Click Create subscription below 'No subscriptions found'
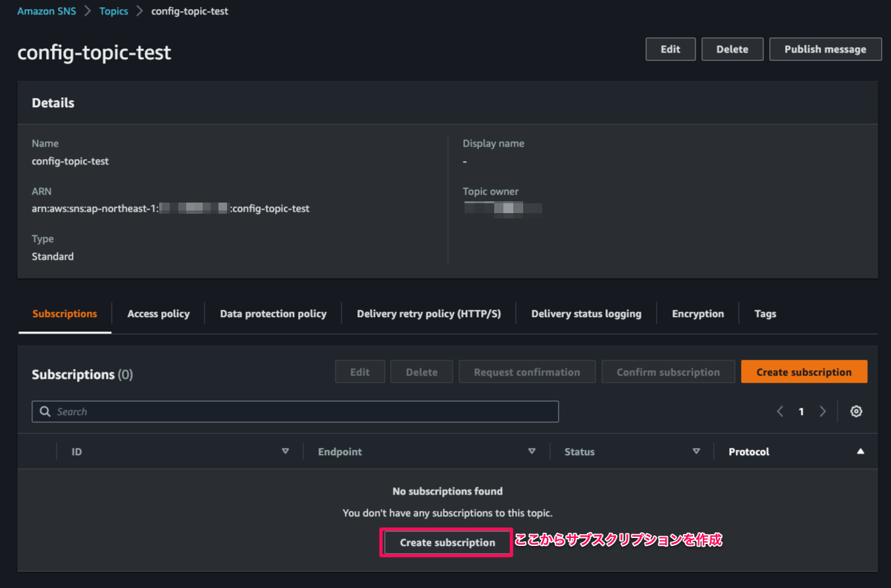 [447, 543]
